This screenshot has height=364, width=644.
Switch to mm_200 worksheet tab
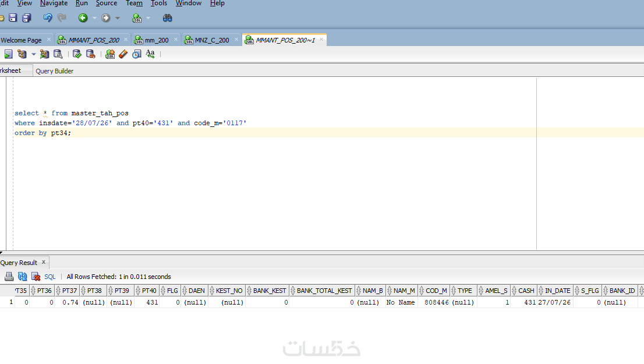[x=157, y=40]
